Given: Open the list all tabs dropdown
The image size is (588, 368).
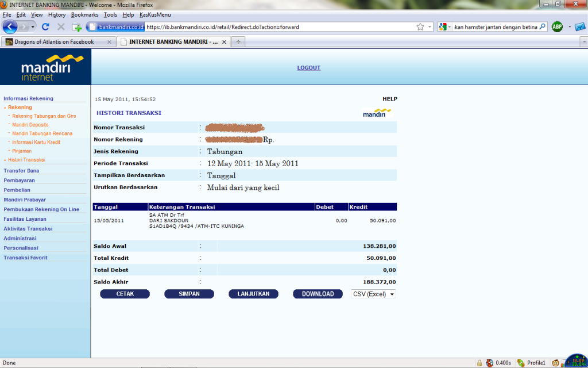Looking at the screenshot, I should (x=583, y=41).
